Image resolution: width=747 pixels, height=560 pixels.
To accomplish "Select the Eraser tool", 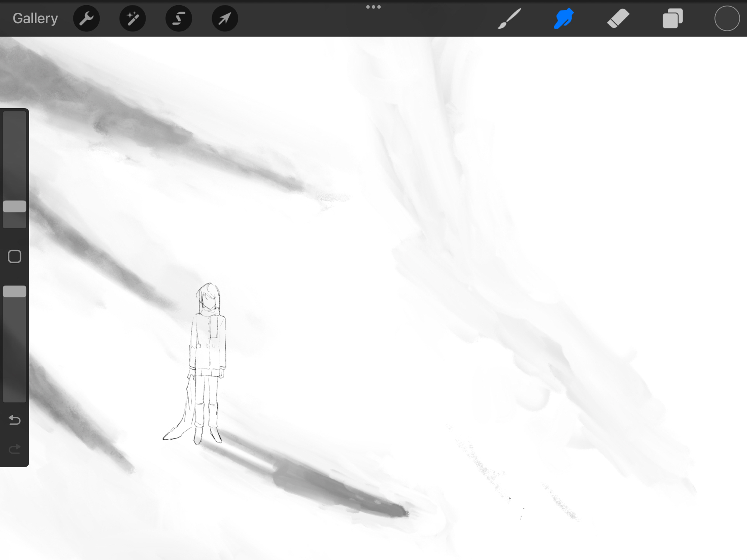I will (618, 18).
